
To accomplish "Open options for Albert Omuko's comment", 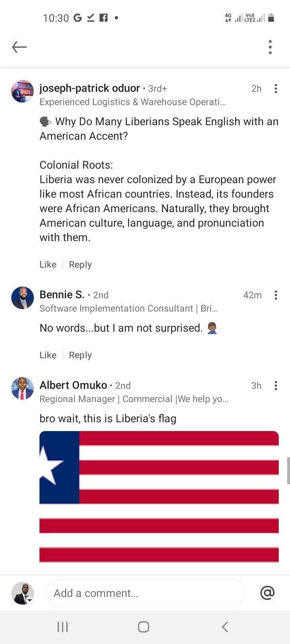I will [276, 386].
